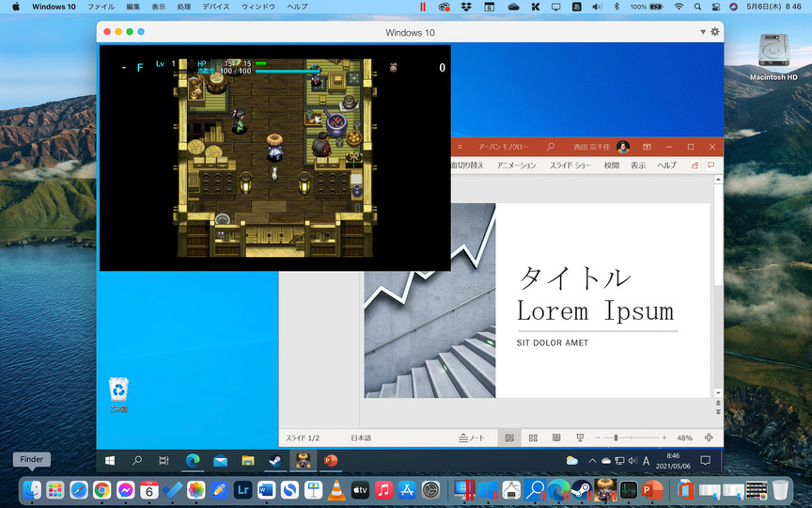Open Parallels window settings gear
Image resolution: width=812 pixels, height=508 pixels.
(714, 32)
